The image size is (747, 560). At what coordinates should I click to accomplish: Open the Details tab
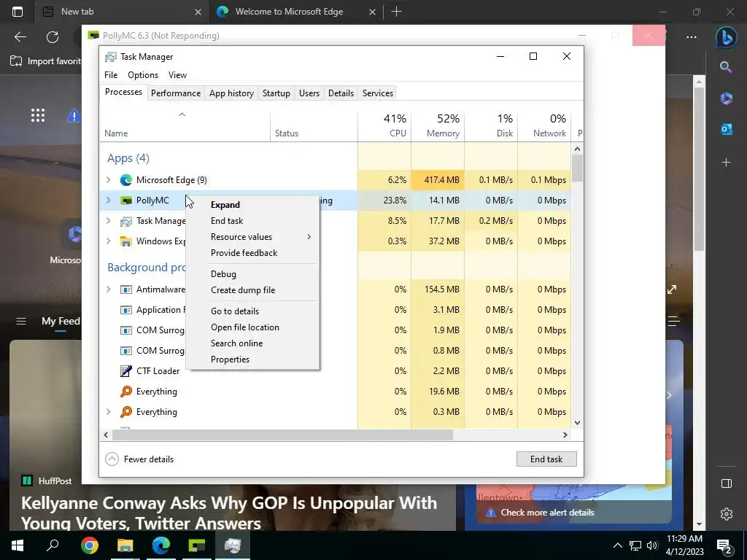tap(341, 93)
